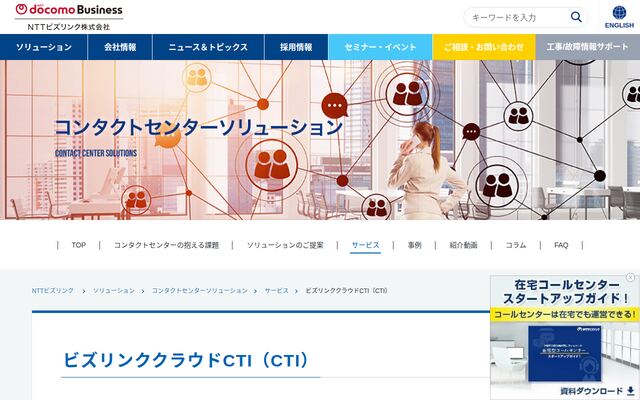Image resolution: width=640 pixels, height=400 pixels.
Task: Click コールセンターは在宅でも運営できる! yellow strip
Action: 565,314
